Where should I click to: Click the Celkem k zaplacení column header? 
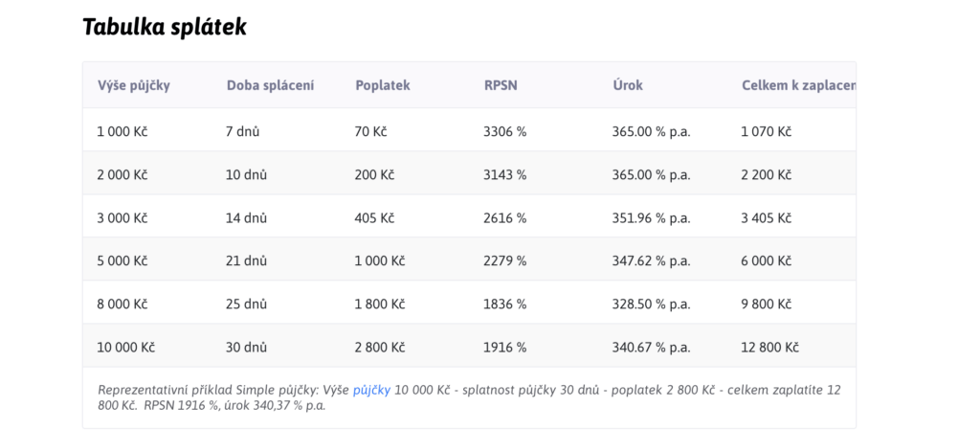(797, 85)
